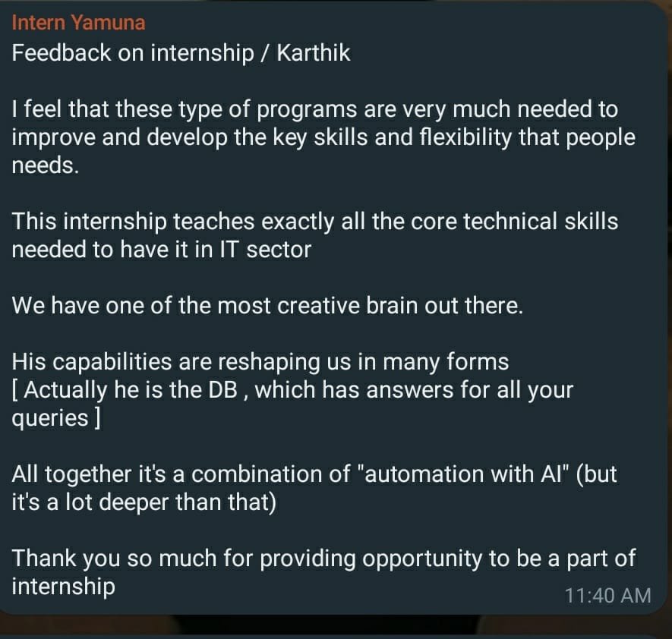Viewport: 672px width, 639px height.
Task: Click the line starting "improve and develop the key skills"
Action: pyautogui.click(x=323, y=138)
